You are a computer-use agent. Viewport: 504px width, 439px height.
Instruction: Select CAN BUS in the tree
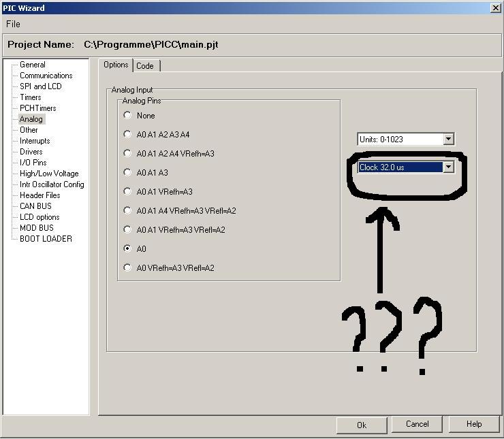click(x=35, y=206)
